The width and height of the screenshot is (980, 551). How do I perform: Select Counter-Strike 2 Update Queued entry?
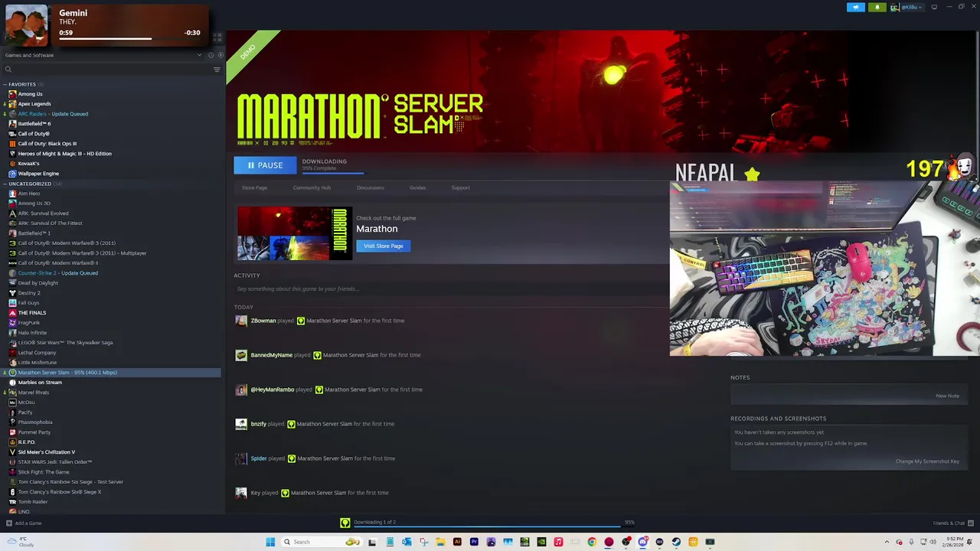(x=57, y=273)
